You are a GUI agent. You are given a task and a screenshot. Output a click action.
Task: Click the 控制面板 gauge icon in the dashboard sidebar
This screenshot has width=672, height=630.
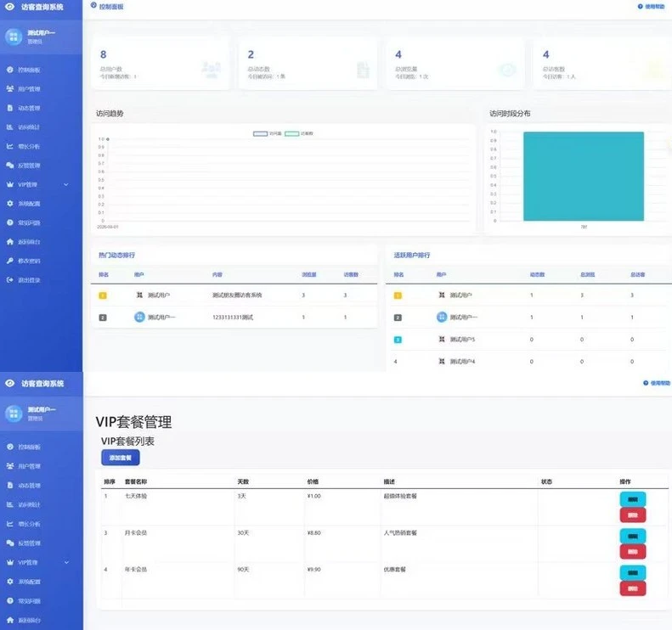point(10,70)
